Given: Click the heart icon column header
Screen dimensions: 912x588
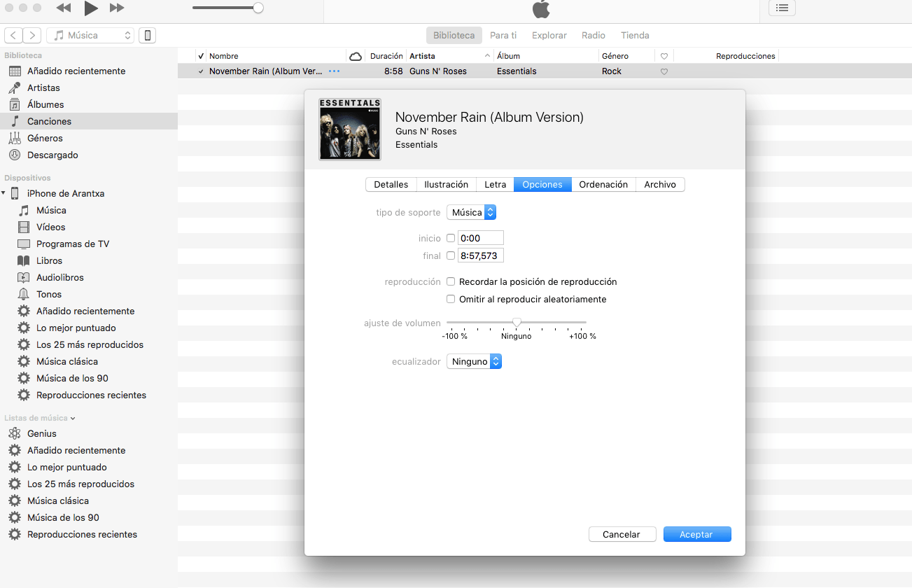Looking at the screenshot, I should coord(664,56).
